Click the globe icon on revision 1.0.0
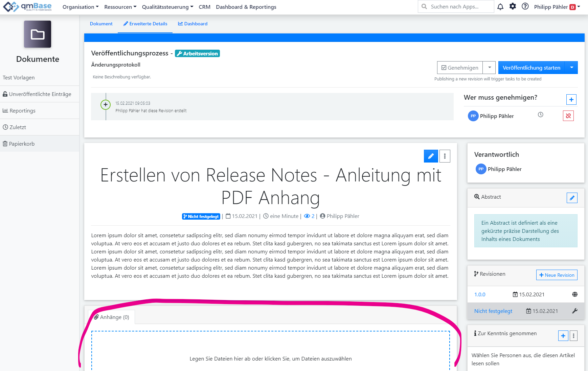588x371 pixels. tap(575, 294)
